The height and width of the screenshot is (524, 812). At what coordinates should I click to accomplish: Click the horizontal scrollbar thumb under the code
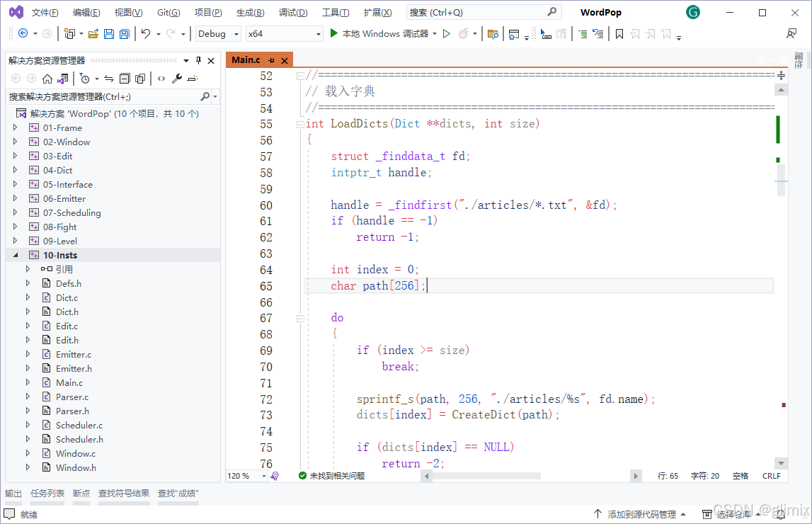(487, 476)
